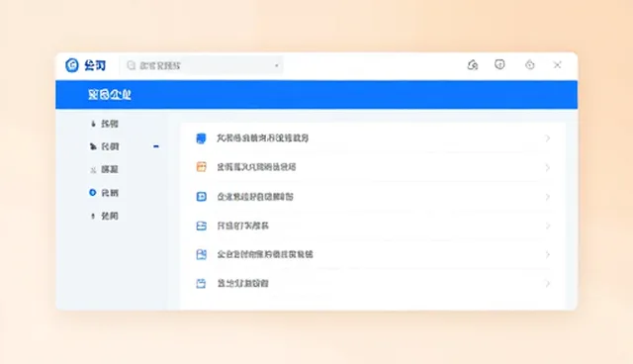The image size is (633, 364).
Task: Click the round blue app logo
Action: coord(72,65)
